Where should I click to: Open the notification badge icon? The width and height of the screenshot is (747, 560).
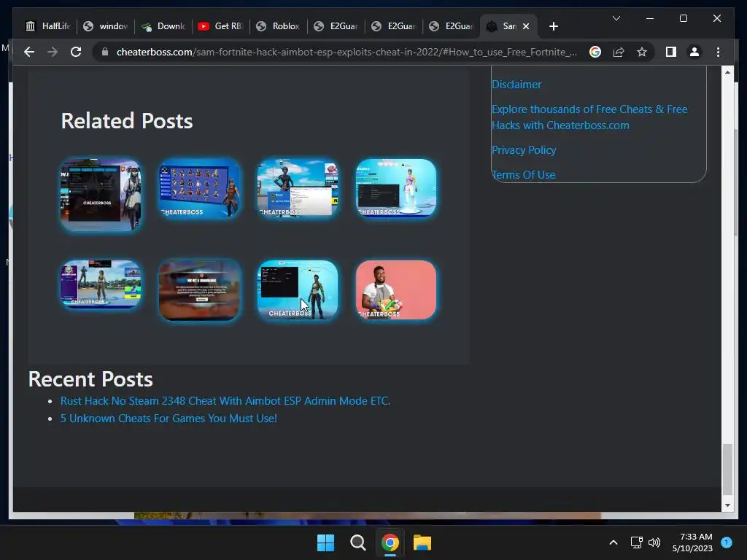point(727,542)
